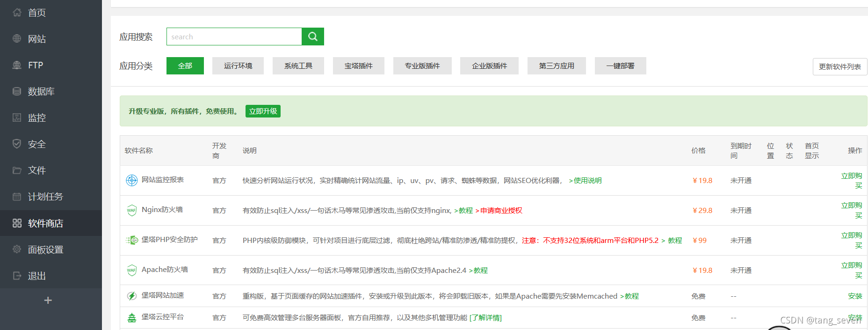The width and height of the screenshot is (868, 330).
Task: Click the 了解详情 link for 堡塔云控平台
Action: (x=485, y=318)
